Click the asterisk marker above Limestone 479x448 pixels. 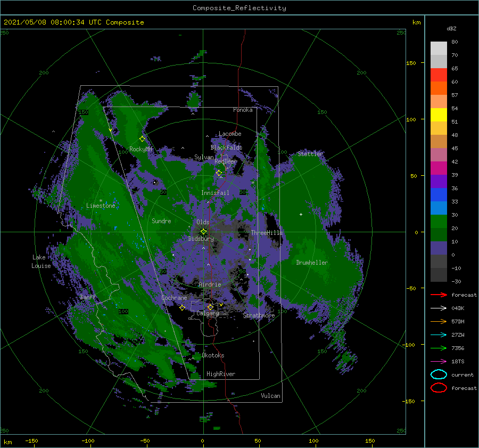click(x=101, y=201)
